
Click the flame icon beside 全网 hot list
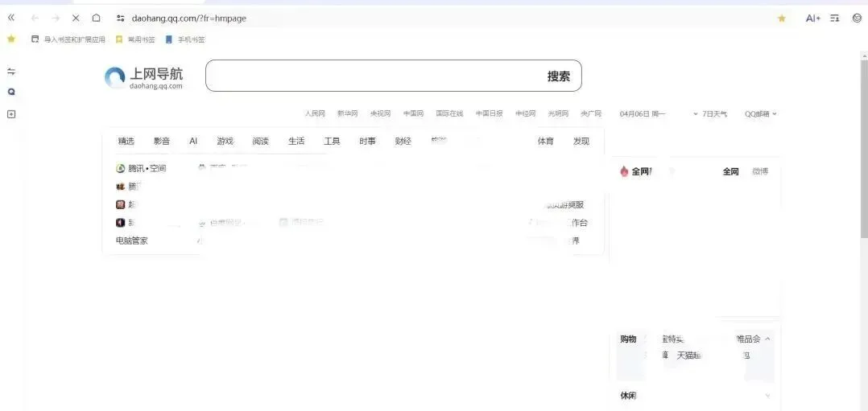625,171
